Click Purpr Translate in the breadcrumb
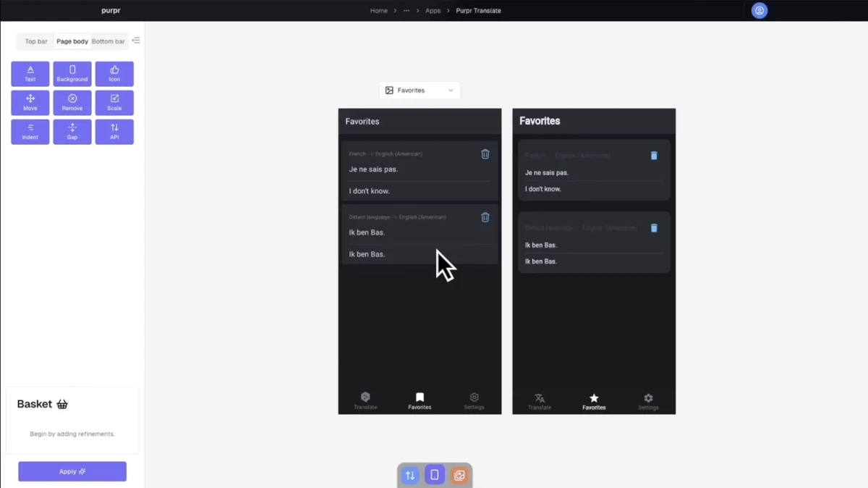 [x=478, y=11]
